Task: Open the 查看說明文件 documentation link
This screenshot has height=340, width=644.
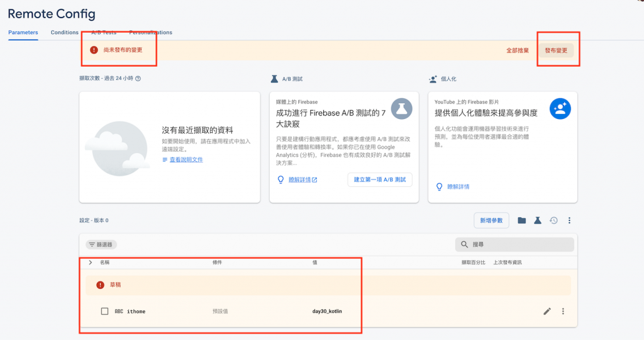Action: point(186,159)
